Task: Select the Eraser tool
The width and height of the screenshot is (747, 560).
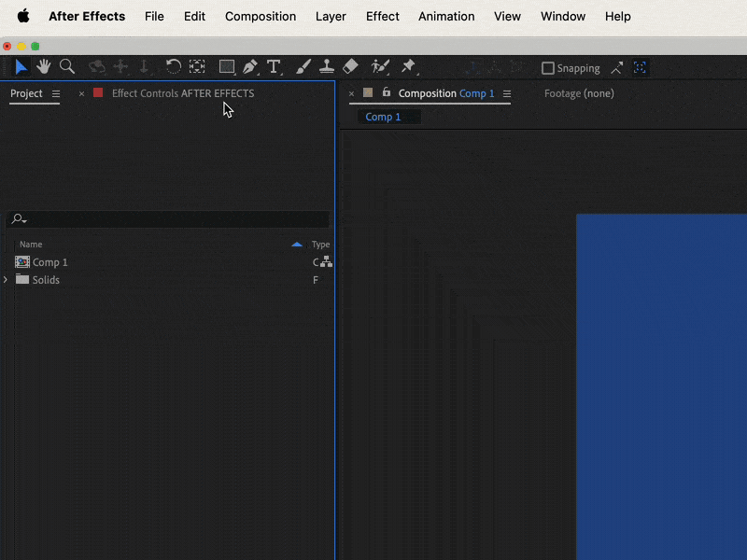Action: [x=350, y=67]
